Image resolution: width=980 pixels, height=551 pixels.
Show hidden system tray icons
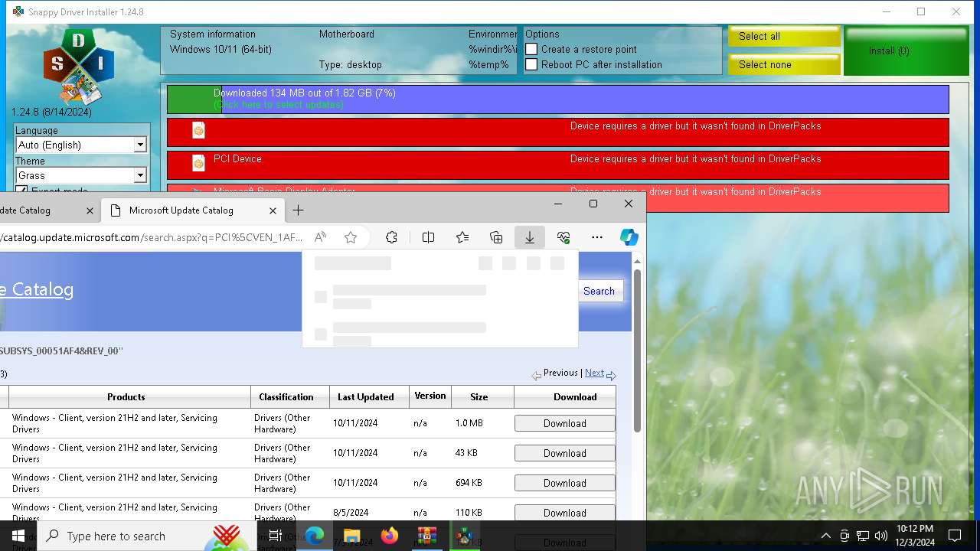point(825,536)
